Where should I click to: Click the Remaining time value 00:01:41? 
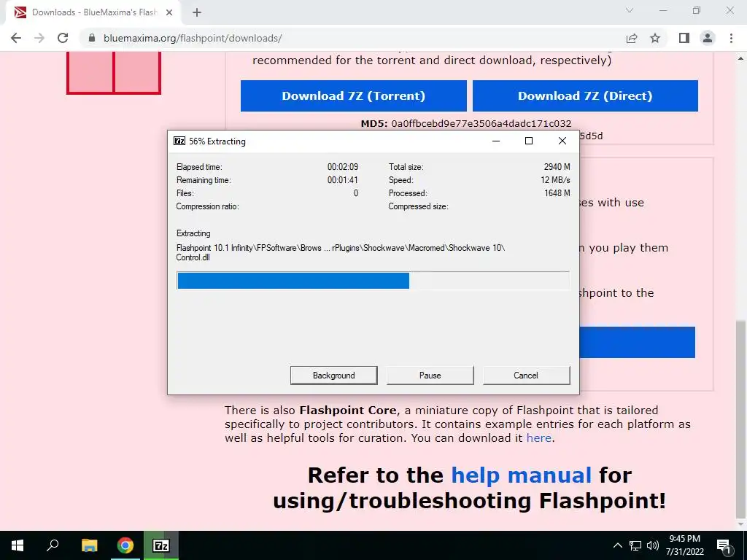343,180
